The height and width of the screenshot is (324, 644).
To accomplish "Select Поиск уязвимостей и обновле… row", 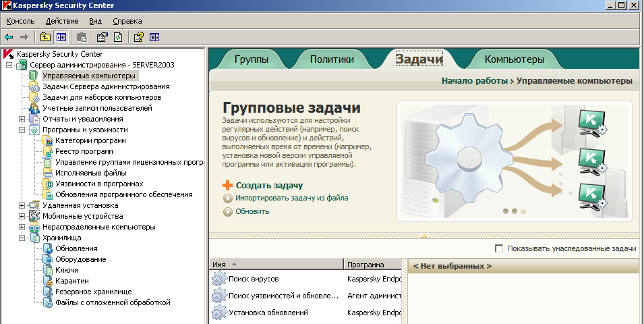I will [305, 296].
